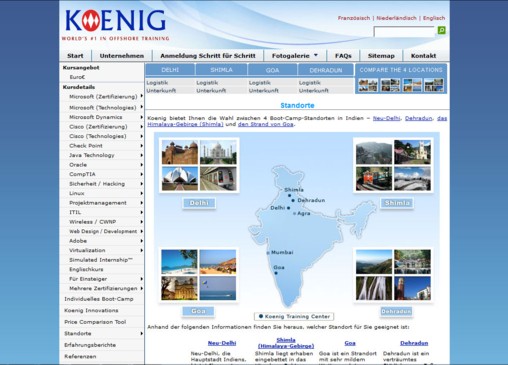This screenshot has width=508, height=365.
Task: Expand Cisco (Technologies) submenu
Action: coord(142,136)
